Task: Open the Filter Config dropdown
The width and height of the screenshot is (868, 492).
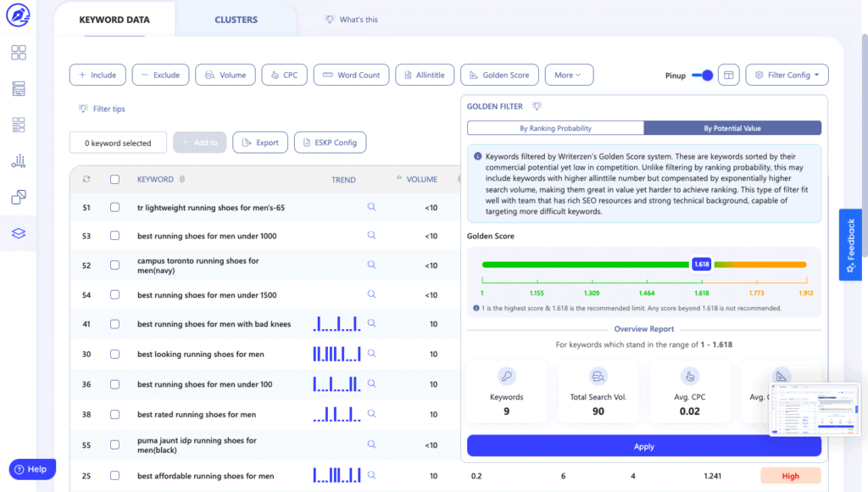Action: [787, 75]
